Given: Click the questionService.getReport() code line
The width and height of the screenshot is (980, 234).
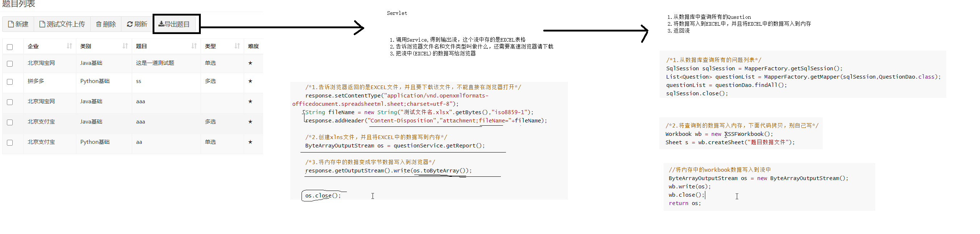Looking at the screenshot, I should point(395,146).
